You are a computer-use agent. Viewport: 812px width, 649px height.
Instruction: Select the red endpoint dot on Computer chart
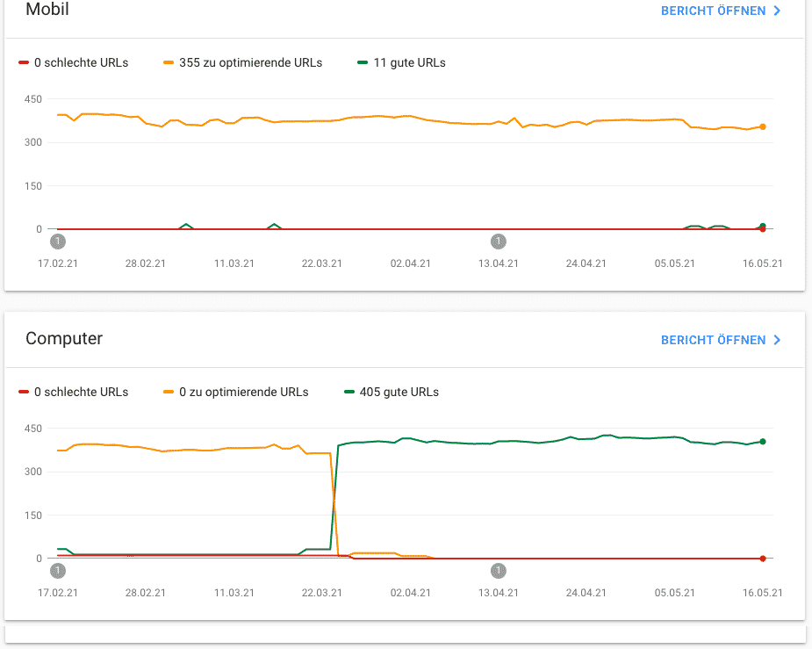763,559
